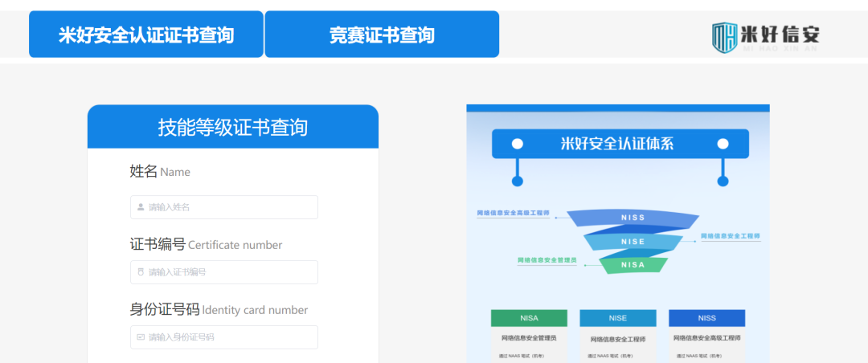Viewport: 868px width, 363px height.
Task: Click the blue NISE card header
Action: (x=618, y=318)
